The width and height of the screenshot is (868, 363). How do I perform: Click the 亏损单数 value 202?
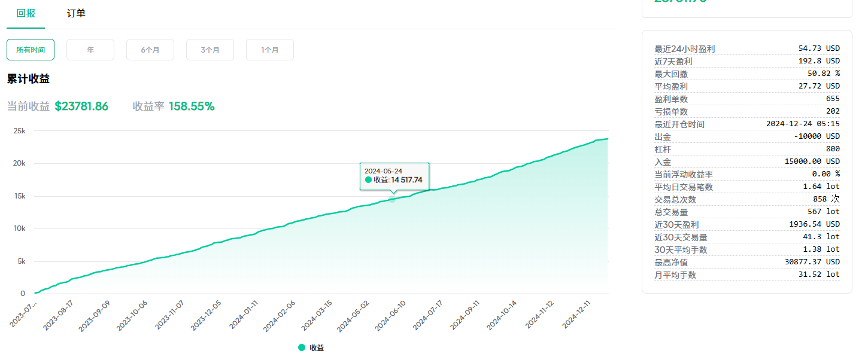click(x=833, y=111)
